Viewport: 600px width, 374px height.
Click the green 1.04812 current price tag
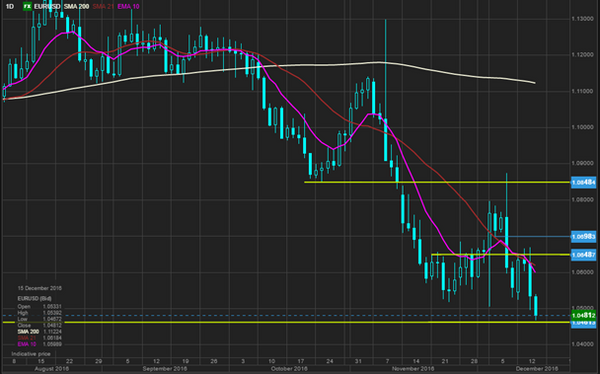[583, 315]
